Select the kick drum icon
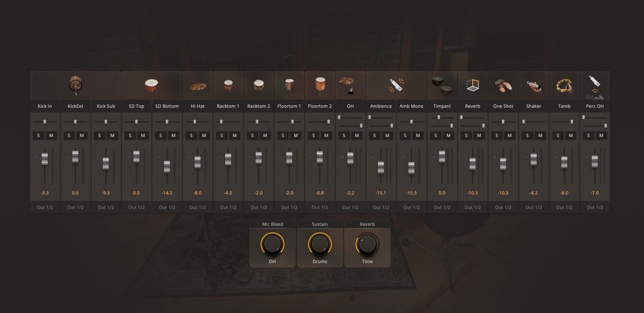 tap(76, 85)
